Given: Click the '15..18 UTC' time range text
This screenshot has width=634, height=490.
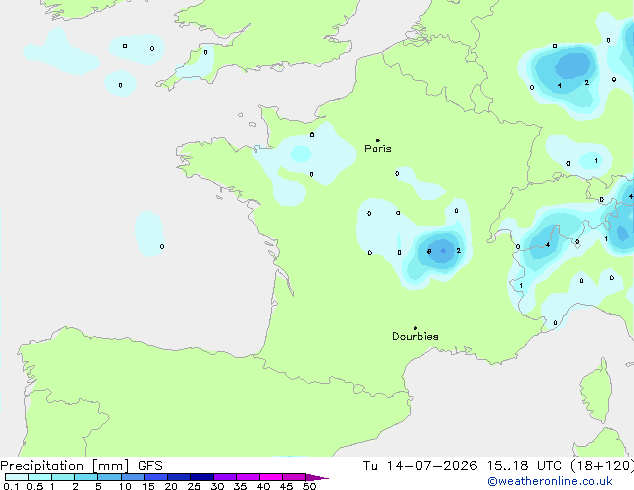Looking at the screenshot, I should (x=524, y=466).
